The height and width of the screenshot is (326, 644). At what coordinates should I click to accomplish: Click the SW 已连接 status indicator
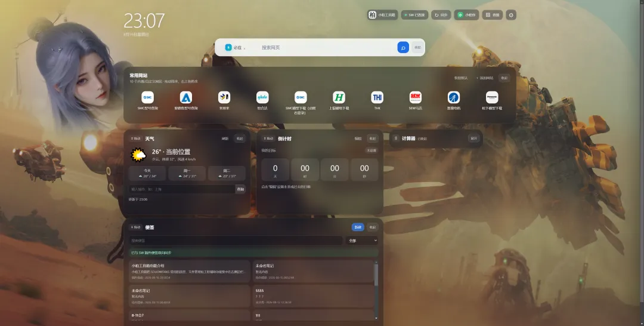(414, 15)
